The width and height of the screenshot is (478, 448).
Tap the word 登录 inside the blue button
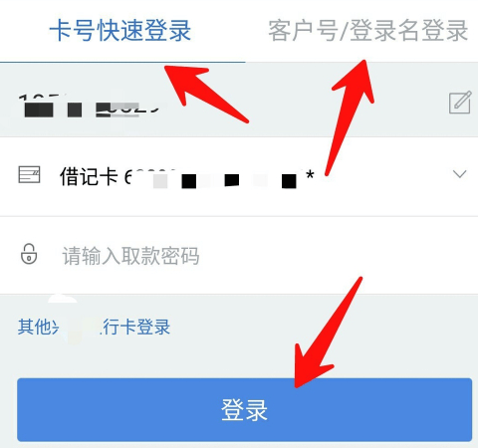tap(245, 410)
